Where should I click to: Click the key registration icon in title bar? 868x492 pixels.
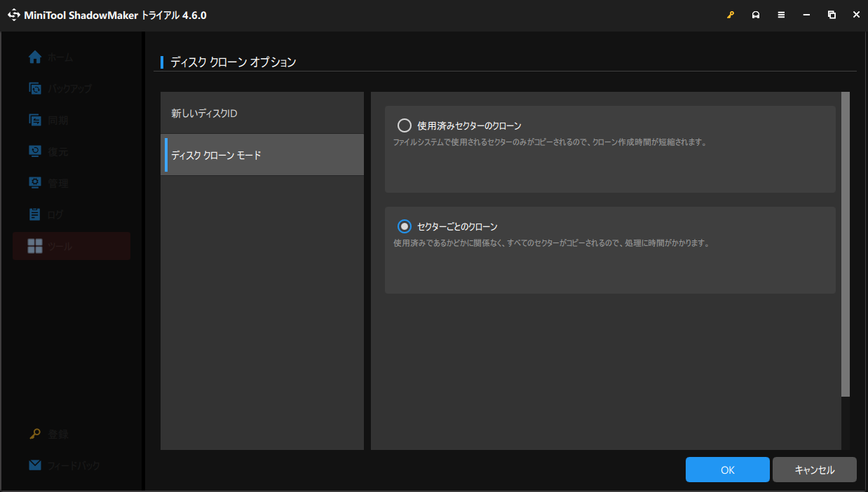coord(731,15)
